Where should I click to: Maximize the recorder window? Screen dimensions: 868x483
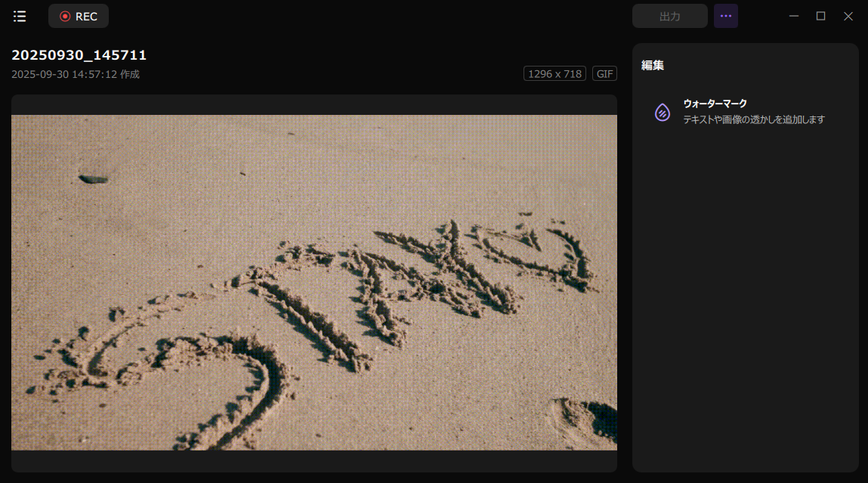point(820,16)
